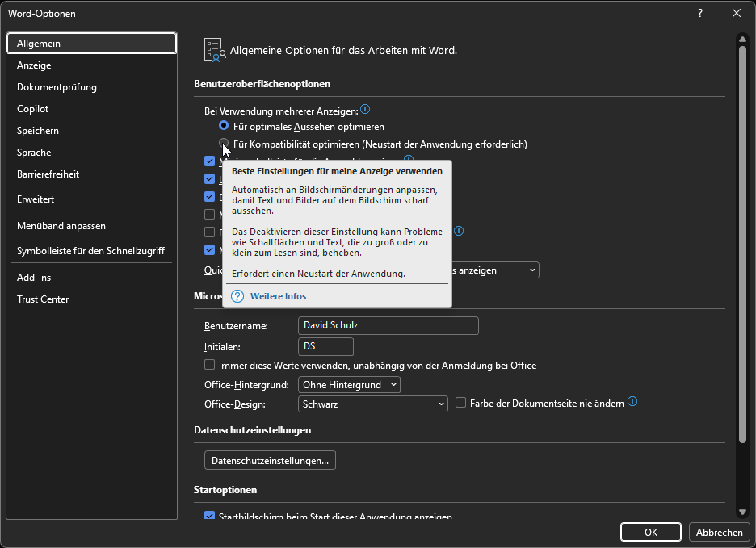Switch to the Dokumentprüfung category
This screenshot has width=756, height=548.
coord(57,87)
